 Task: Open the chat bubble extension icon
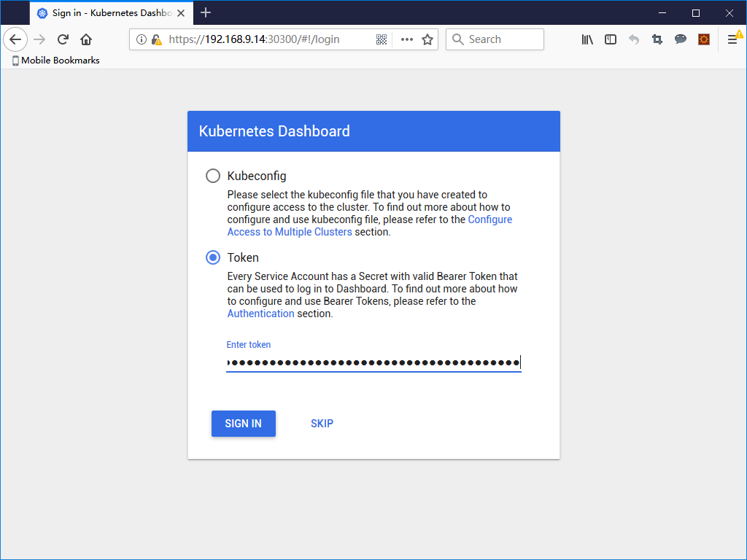[681, 39]
